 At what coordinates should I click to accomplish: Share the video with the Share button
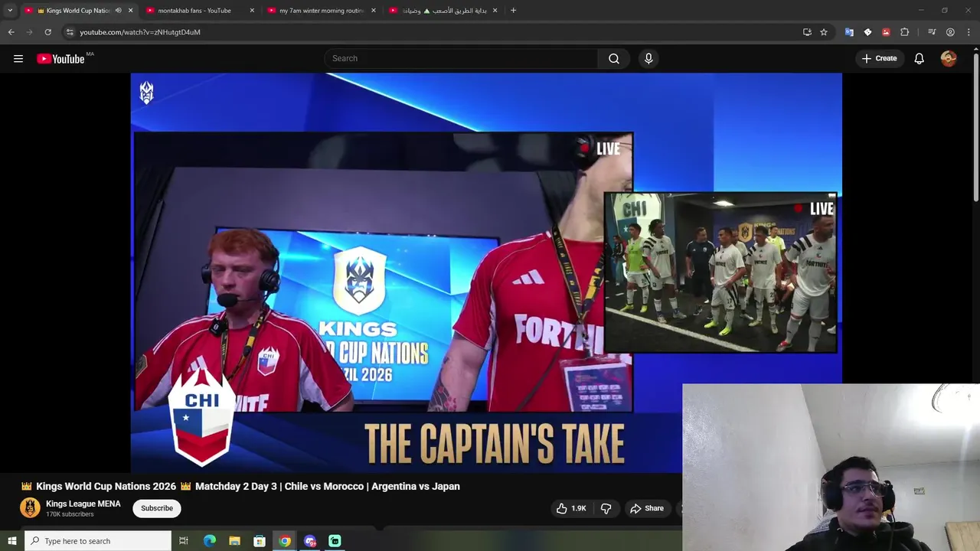647,508
